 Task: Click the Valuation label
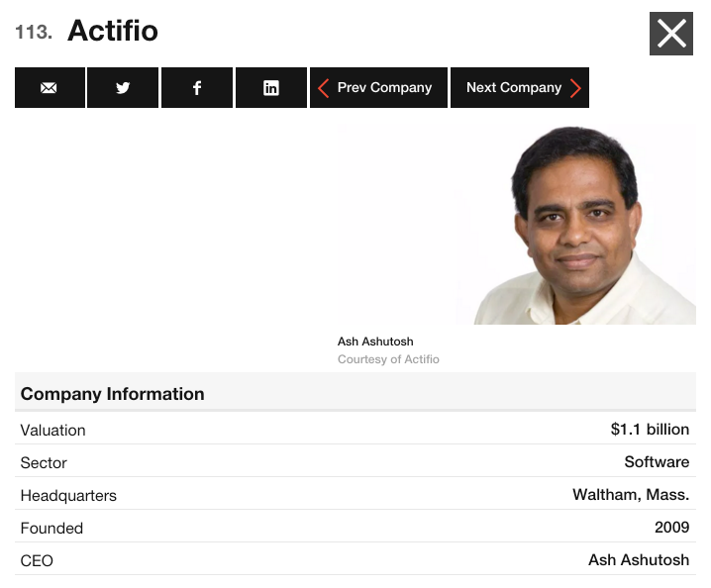53,431
